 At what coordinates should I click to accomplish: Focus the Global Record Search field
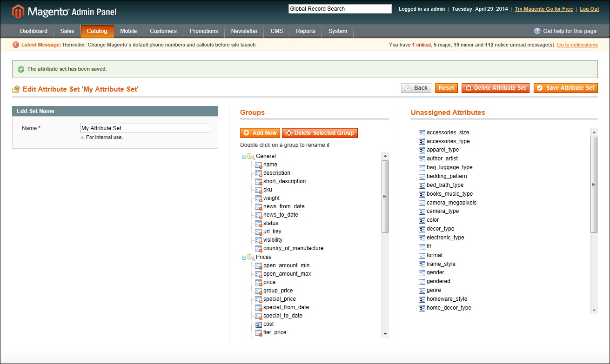click(x=340, y=9)
